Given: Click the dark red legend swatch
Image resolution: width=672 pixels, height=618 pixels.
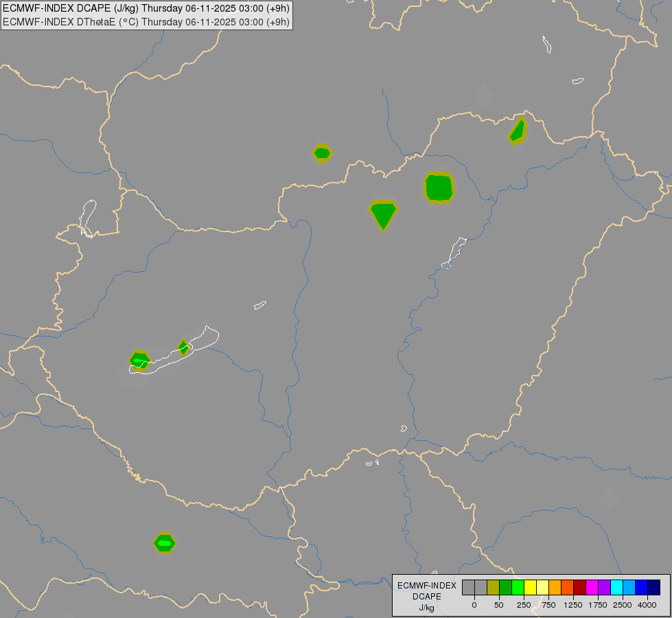Looking at the screenshot, I should tap(580, 587).
